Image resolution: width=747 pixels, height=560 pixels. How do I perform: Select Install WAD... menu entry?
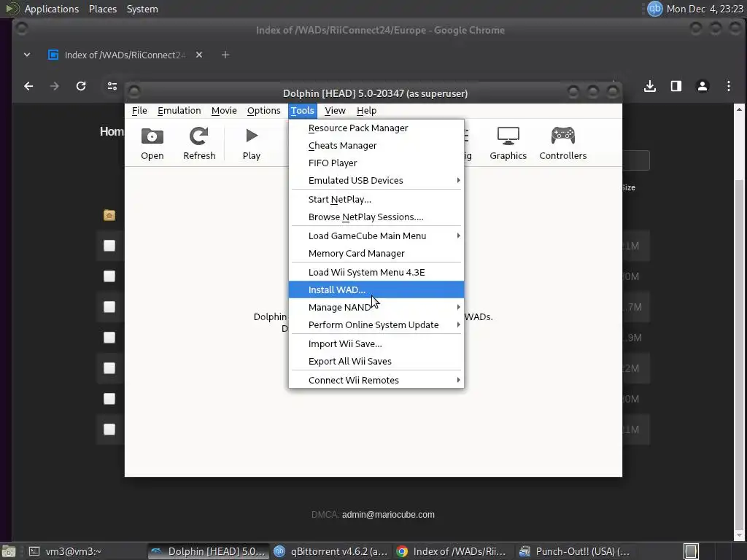[376, 289]
